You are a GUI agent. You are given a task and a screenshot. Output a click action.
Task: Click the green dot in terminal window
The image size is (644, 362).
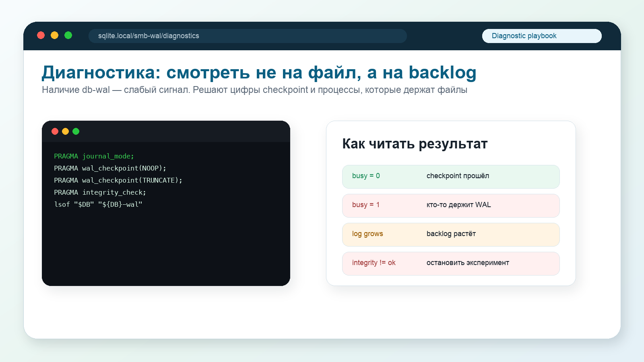76,131
